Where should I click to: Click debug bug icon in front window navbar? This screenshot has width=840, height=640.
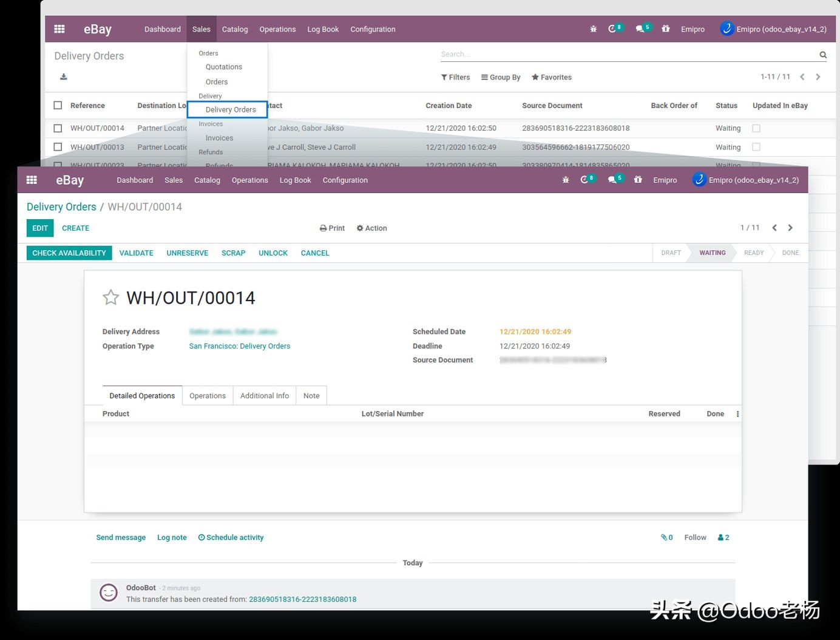pyautogui.click(x=566, y=180)
